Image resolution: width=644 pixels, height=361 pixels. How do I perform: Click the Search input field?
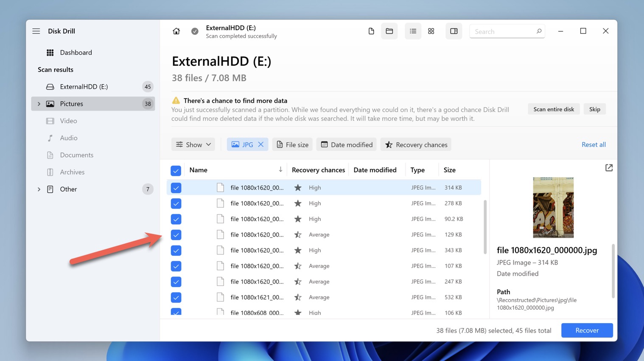click(507, 31)
